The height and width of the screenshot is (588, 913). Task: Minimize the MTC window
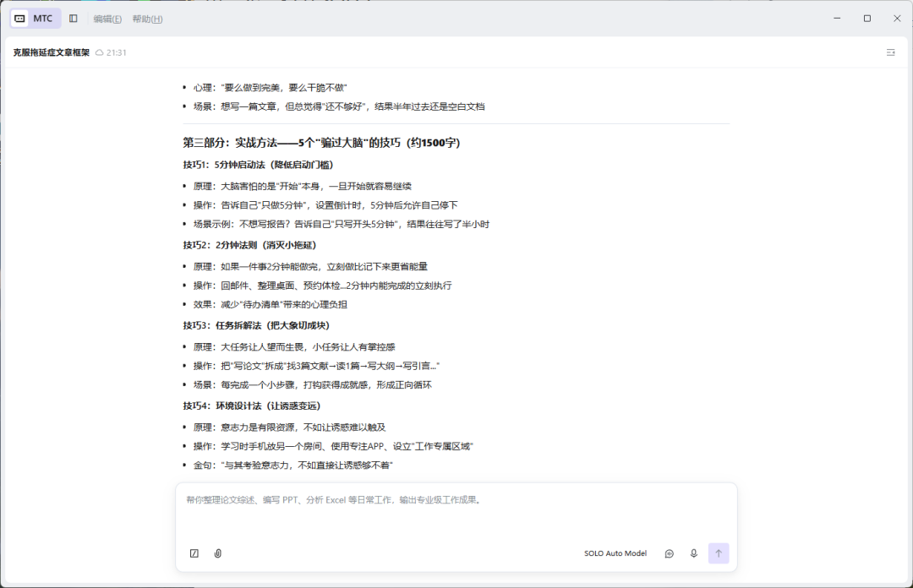tap(837, 18)
